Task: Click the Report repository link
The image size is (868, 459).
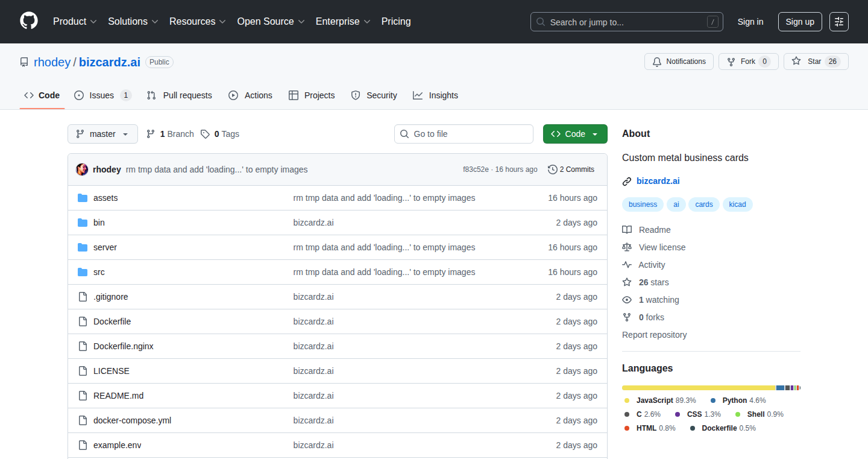Action: (x=654, y=335)
